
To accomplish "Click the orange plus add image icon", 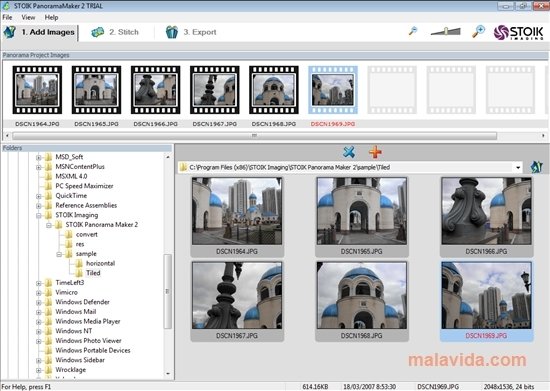I will (375, 152).
